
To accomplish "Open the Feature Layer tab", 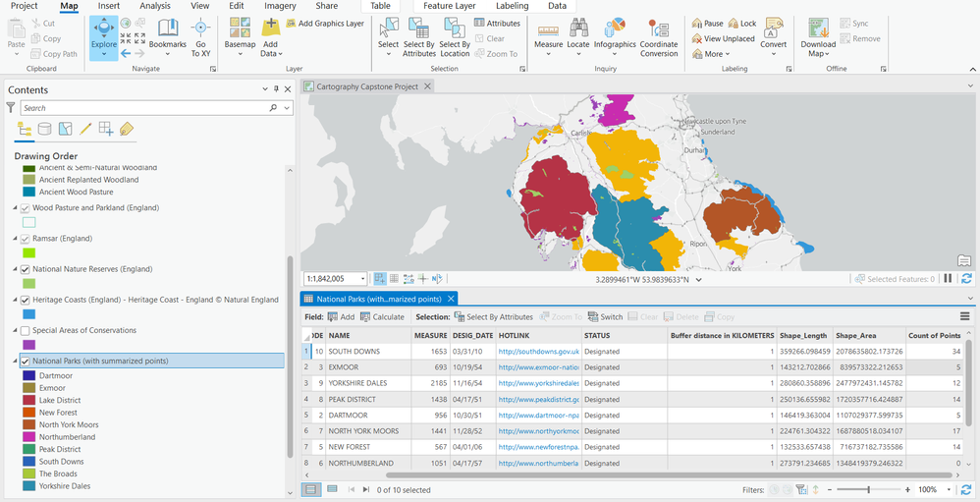I will tap(451, 6).
